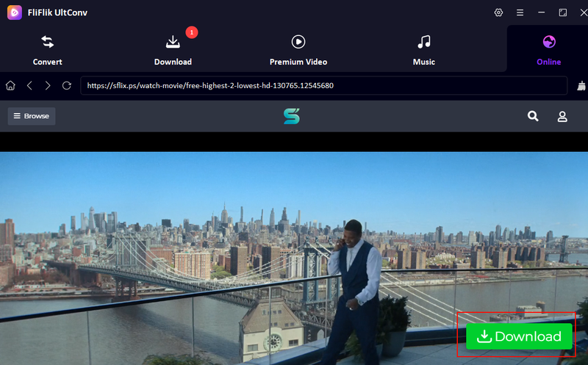
Task: Go to the Music tab
Action: (x=424, y=50)
